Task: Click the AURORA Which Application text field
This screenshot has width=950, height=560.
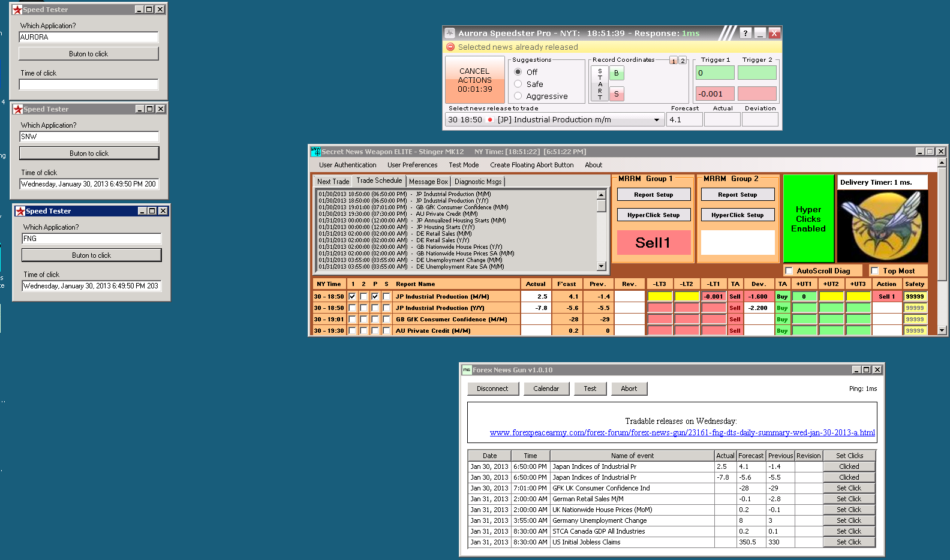Action: click(x=89, y=37)
